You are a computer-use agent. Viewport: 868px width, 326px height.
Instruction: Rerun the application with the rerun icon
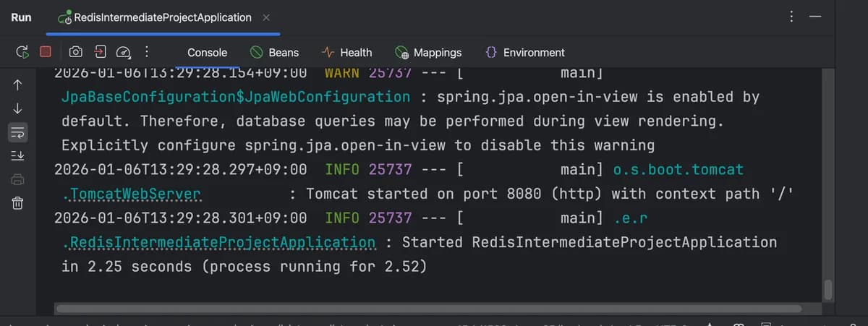22,51
